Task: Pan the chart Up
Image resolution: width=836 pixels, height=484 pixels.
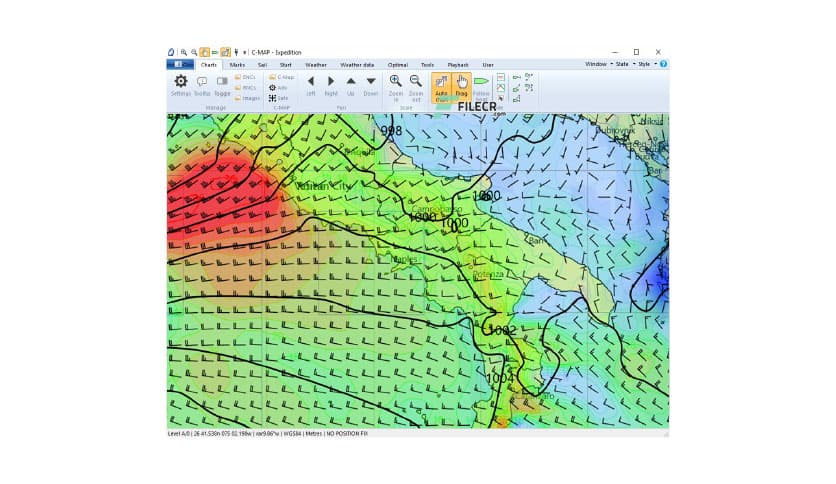Action: 351,84
